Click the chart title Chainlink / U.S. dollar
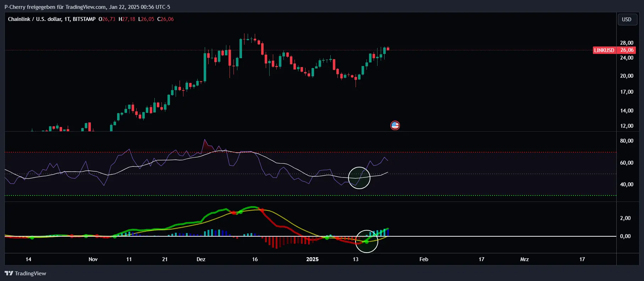Image resolution: width=644 pixels, height=281 pixels. (35, 19)
